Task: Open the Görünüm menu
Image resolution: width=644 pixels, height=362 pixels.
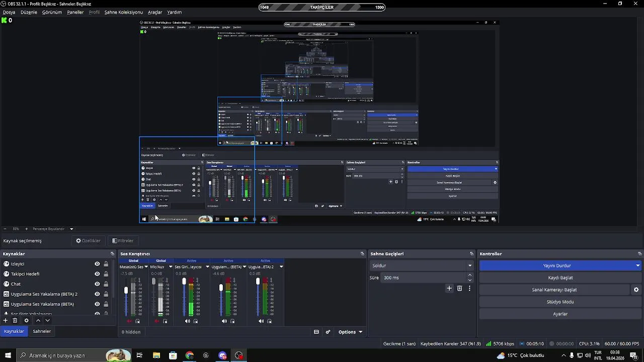Action: coord(52,12)
